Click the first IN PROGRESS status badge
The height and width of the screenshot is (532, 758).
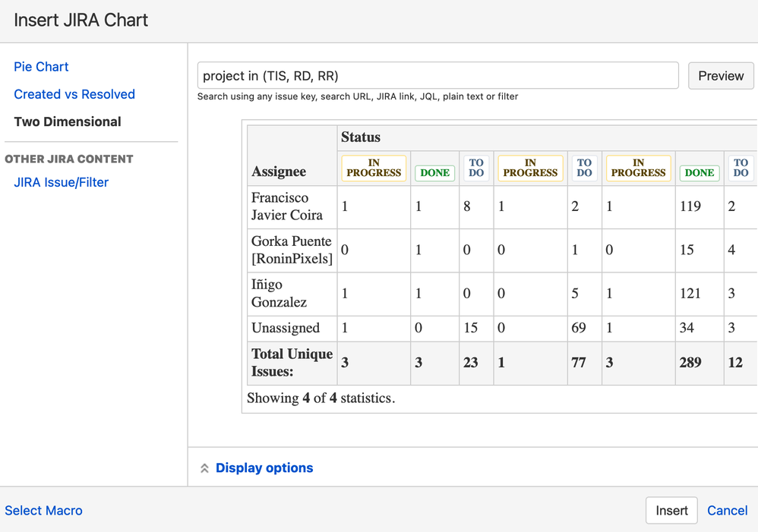374,168
